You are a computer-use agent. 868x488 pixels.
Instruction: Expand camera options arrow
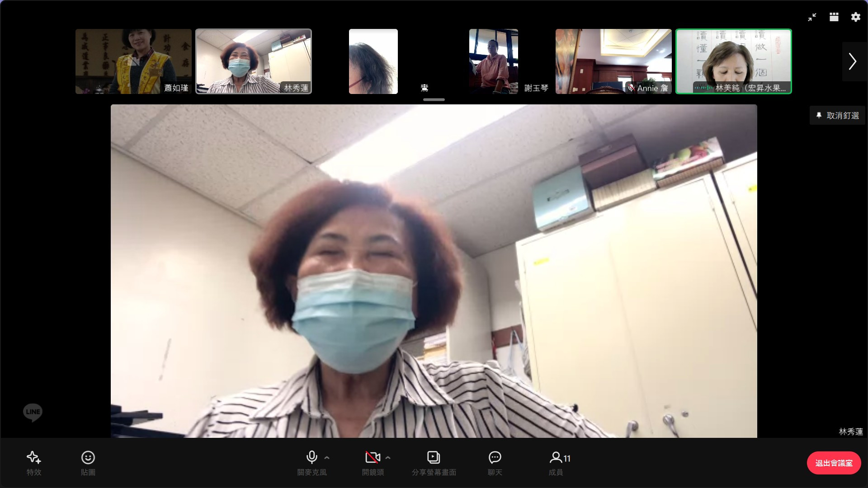click(x=388, y=458)
